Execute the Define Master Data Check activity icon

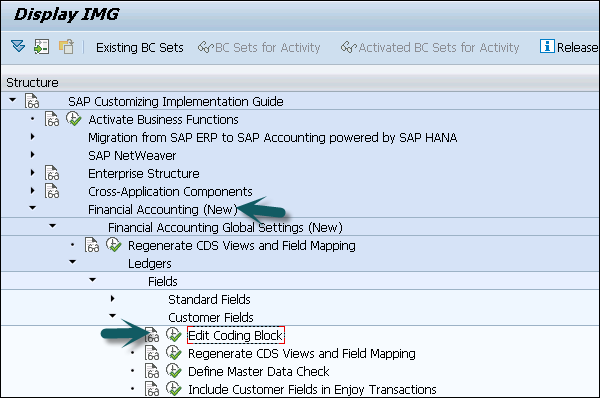tap(174, 371)
